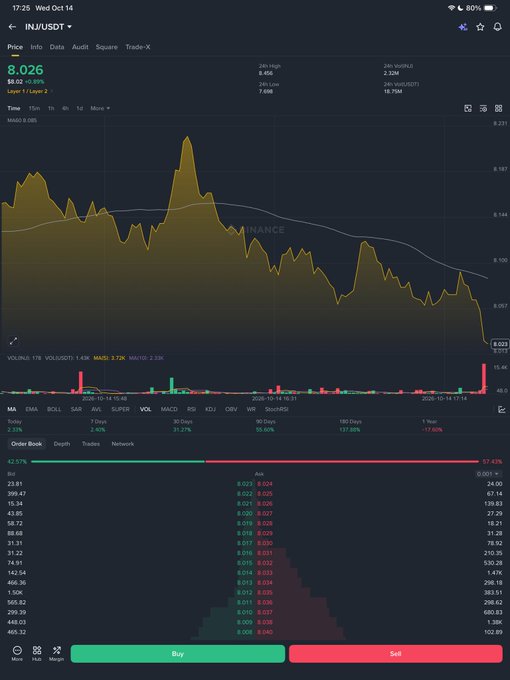This screenshot has height=680, width=510.
Task: Add INJ/USDT to favorites with star
Action: pyautogui.click(x=480, y=27)
